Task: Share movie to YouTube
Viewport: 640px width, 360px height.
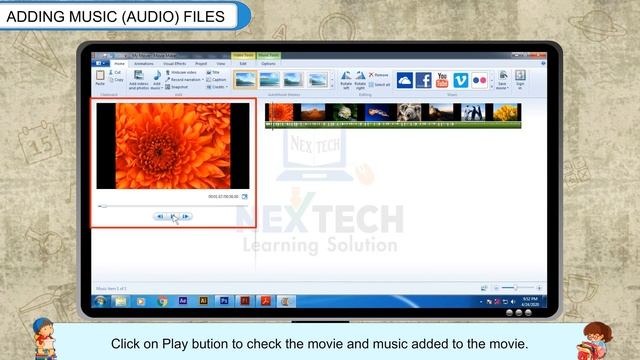Action: pyautogui.click(x=442, y=80)
